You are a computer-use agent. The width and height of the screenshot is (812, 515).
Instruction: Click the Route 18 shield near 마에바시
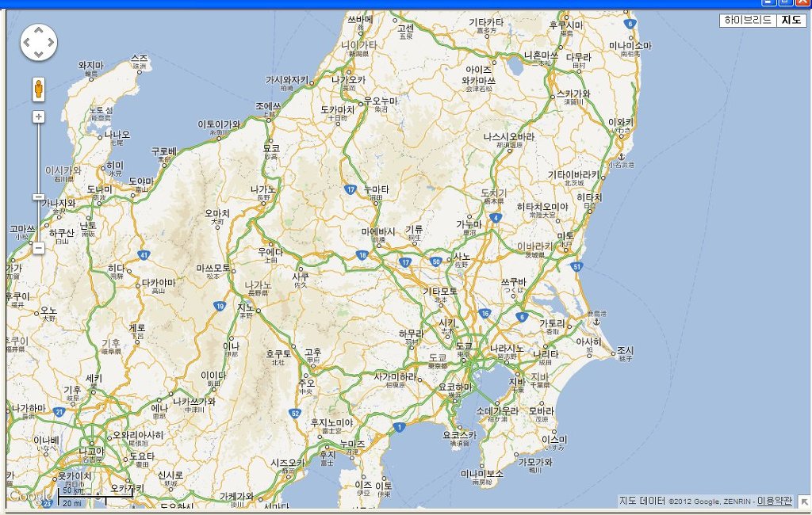362,255
